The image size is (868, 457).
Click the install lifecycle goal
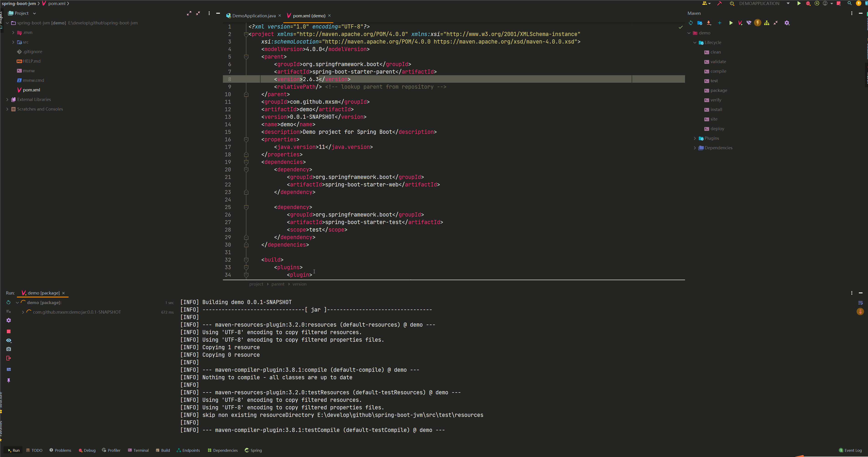[x=716, y=109]
